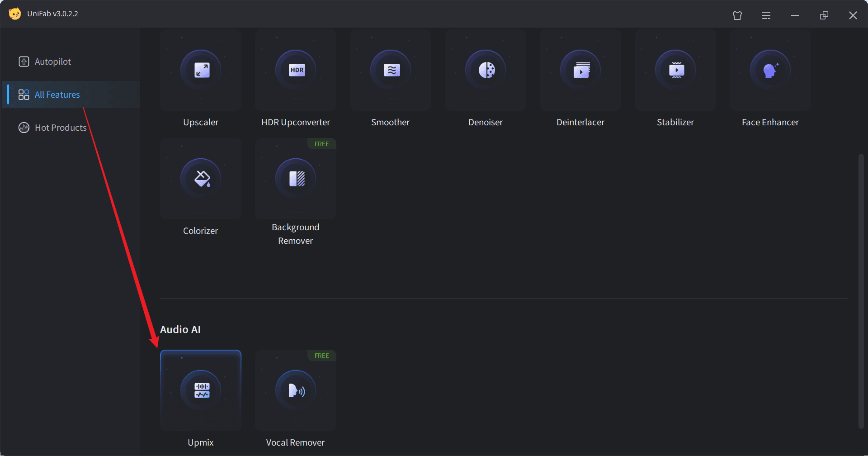The height and width of the screenshot is (456, 868).
Task: Switch to Hot Products sidebar tab
Action: tap(71, 128)
